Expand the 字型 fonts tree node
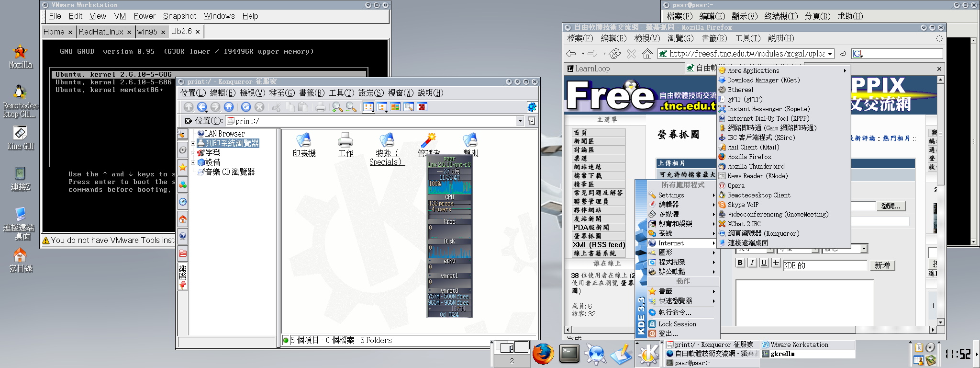 194,153
